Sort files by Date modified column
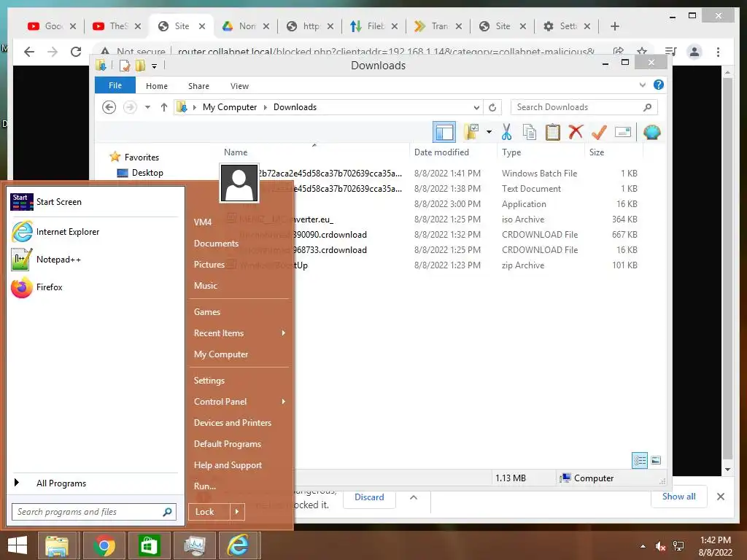Viewport: 747px width, 560px height. pos(441,152)
